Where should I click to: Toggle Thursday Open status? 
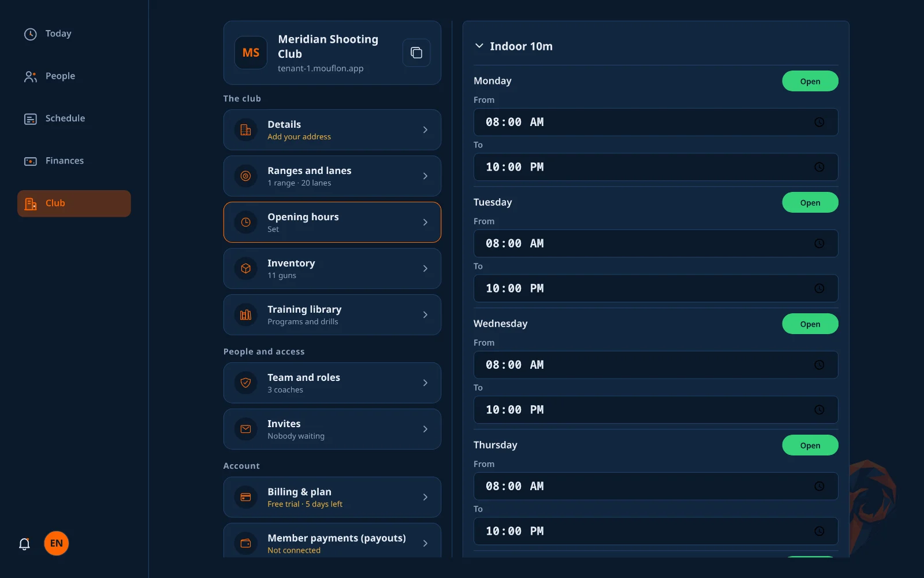(x=810, y=445)
